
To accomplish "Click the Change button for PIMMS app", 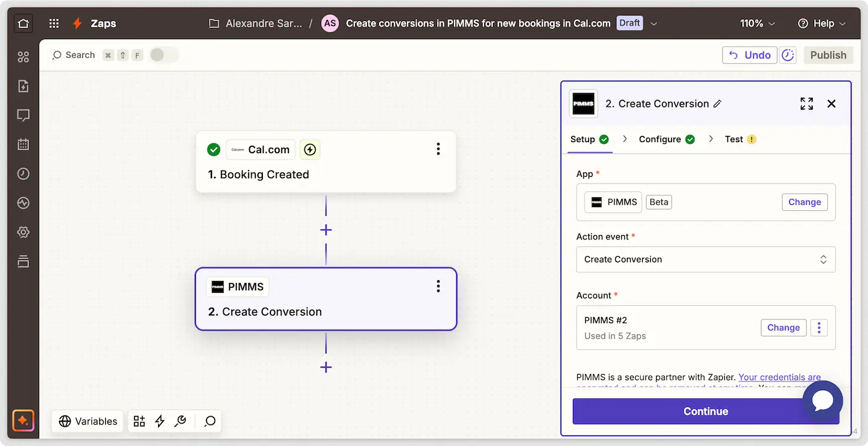I will (x=804, y=202).
